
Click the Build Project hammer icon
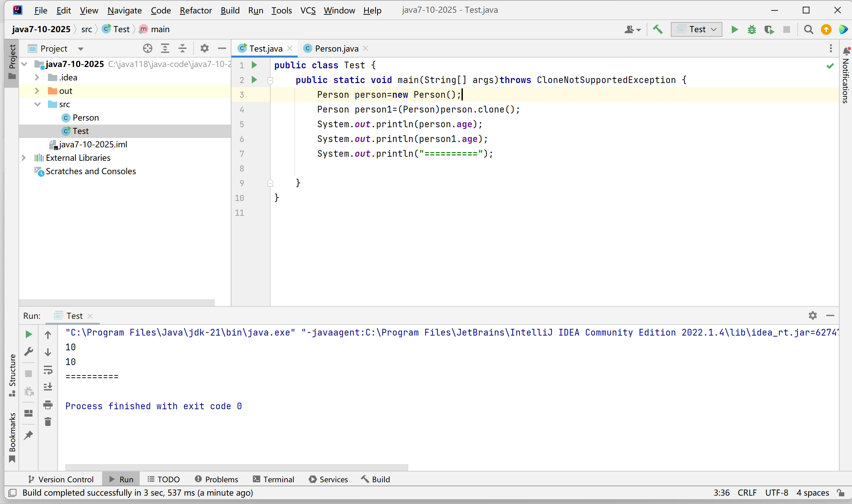click(658, 29)
